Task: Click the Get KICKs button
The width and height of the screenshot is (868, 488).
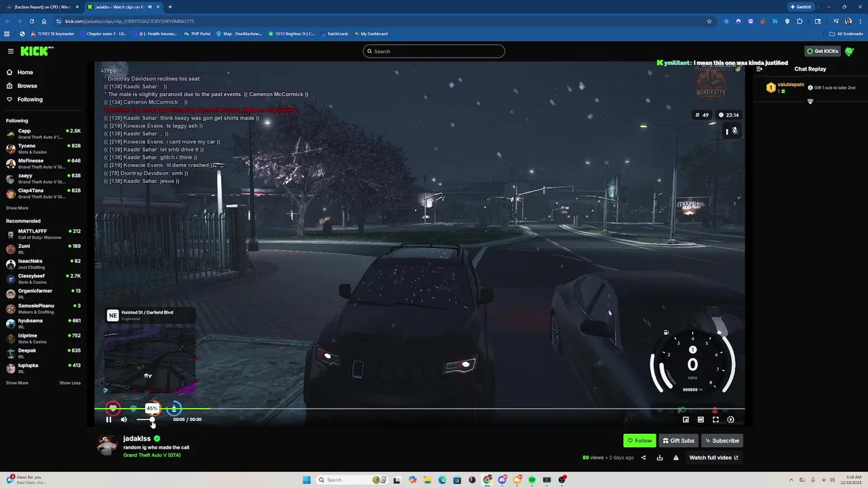Action: (x=823, y=51)
